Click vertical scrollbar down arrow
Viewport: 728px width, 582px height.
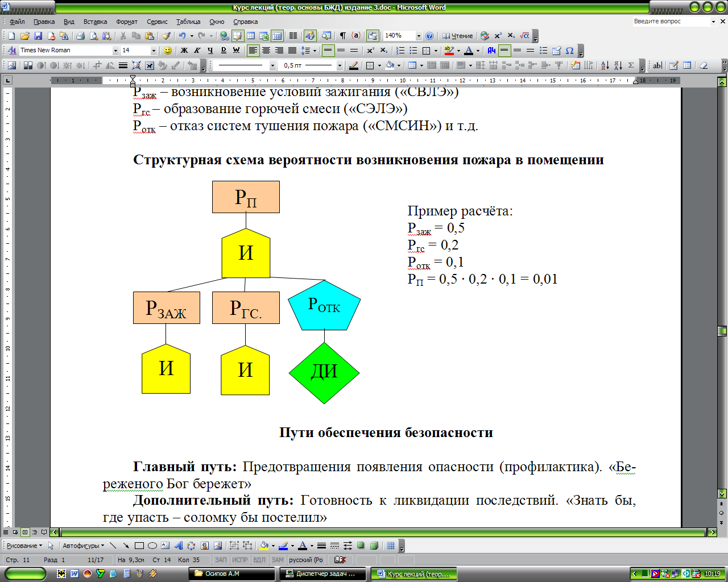click(x=722, y=493)
